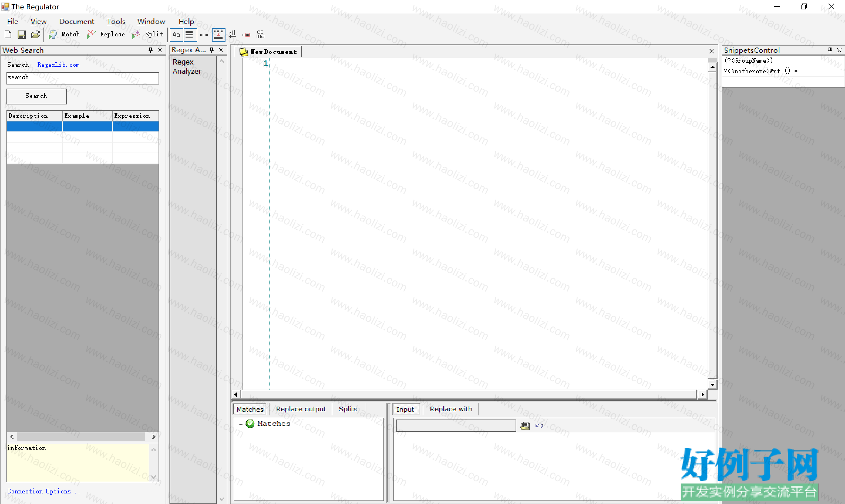The height and width of the screenshot is (504, 845).
Task: Open the Tools menu
Action: (116, 21)
